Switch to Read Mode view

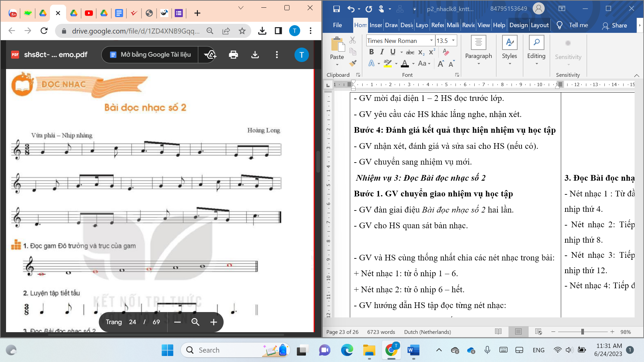pyautogui.click(x=498, y=331)
